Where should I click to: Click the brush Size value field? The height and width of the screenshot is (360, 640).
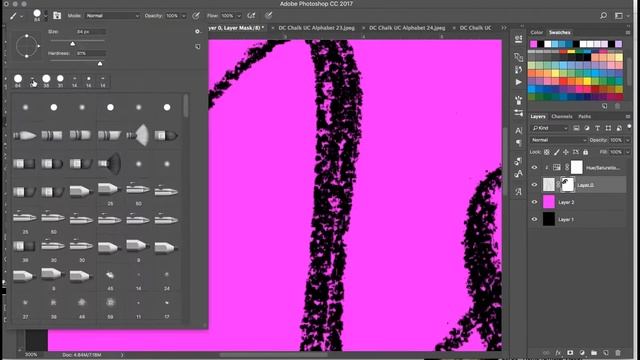click(x=91, y=32)
